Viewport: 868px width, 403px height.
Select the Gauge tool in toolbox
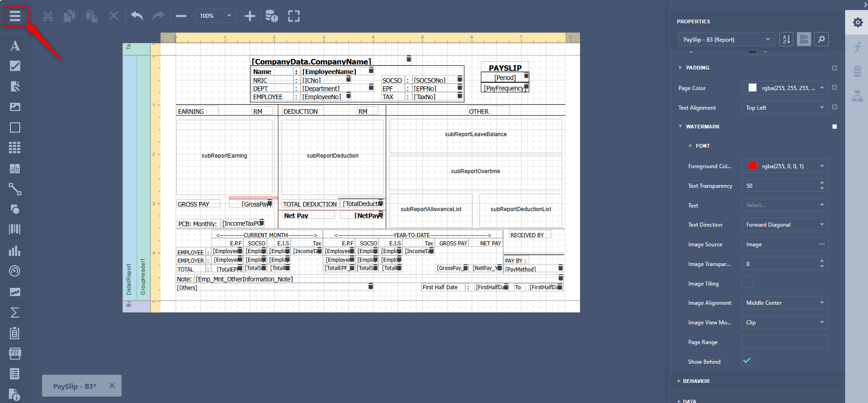[15, 271]
